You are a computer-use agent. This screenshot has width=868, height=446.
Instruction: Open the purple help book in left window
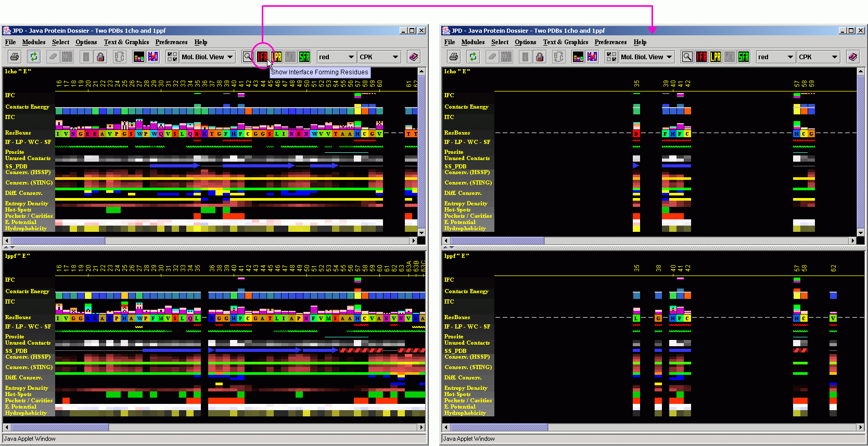click(x=414, y=57)
